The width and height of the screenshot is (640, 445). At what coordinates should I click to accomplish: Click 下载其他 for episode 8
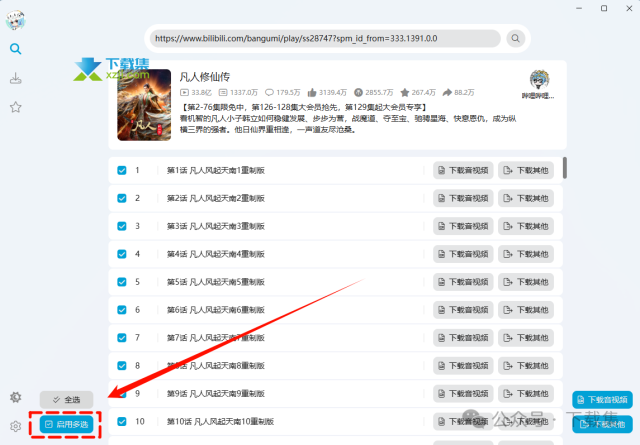(526, 365)
